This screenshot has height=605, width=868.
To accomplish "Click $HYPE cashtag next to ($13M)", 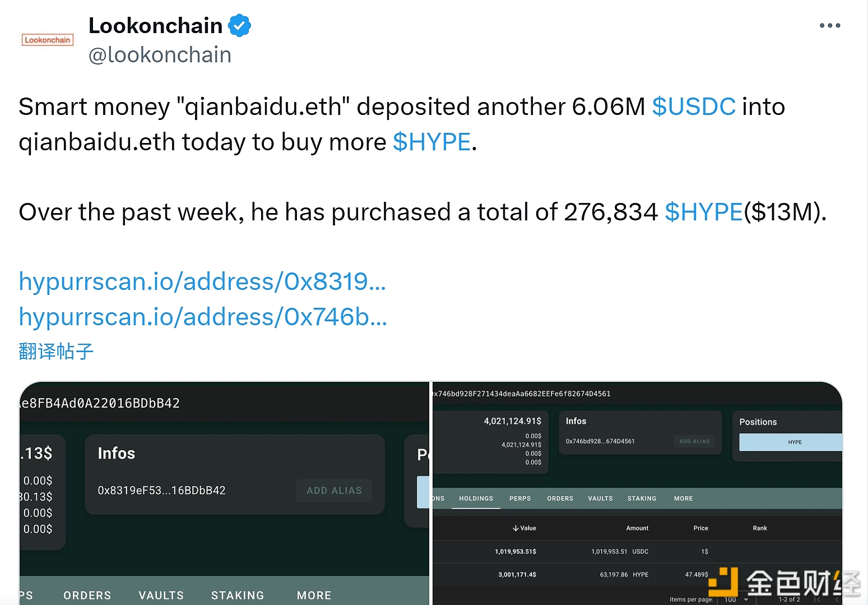I will pyautogui.click(x=703, y=212).
